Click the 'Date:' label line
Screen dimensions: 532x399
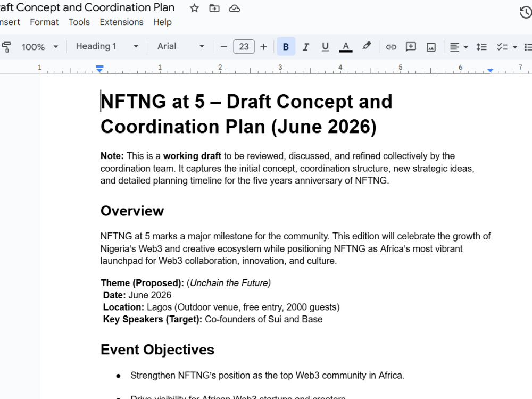coord(137,295)
